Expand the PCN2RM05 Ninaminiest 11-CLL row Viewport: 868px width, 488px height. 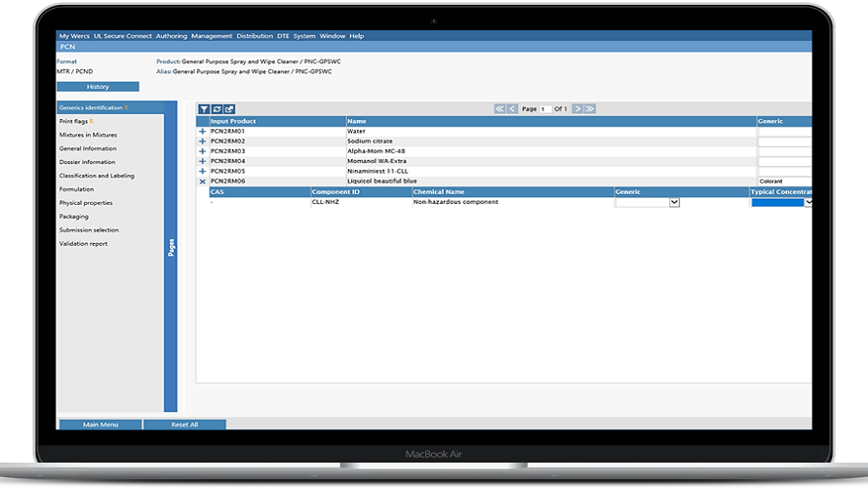click(x=203, y=172)
